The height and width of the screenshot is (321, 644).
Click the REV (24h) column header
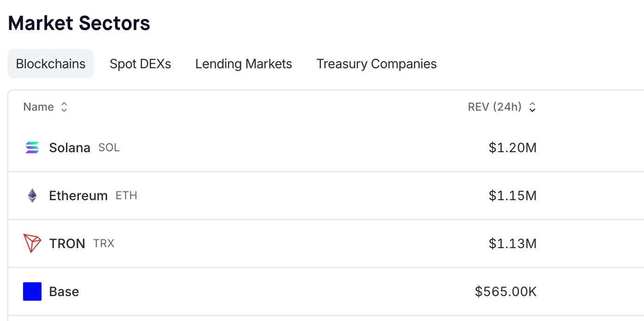pos(495,107)
